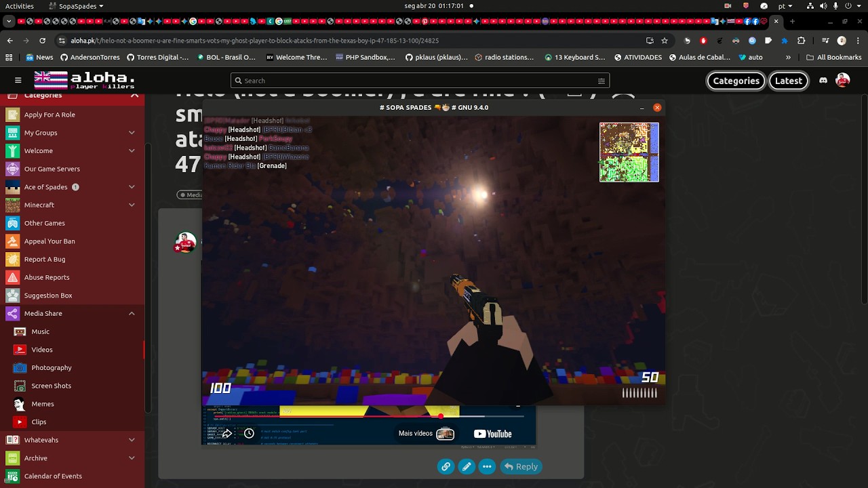Collapse the Media Share section
The width and height of the screenshot is (868, 488).
pos(132,314)
